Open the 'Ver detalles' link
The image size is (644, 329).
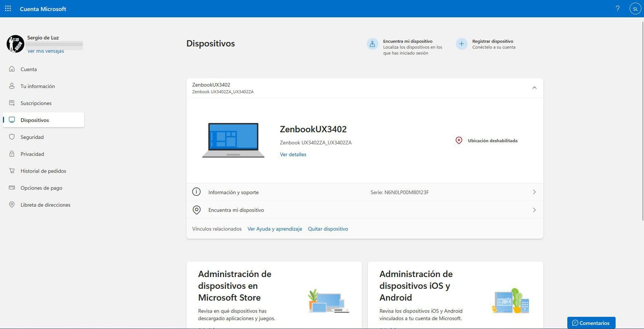[293, 154]
